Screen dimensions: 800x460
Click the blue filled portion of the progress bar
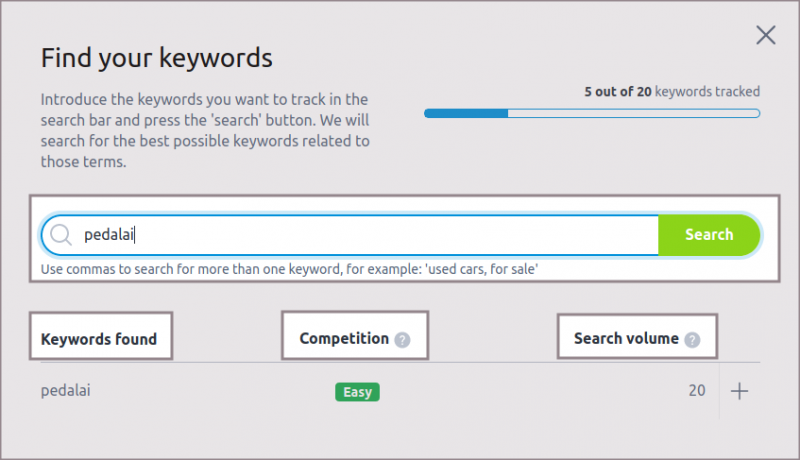pyautogui.click(x=465, y=113)
